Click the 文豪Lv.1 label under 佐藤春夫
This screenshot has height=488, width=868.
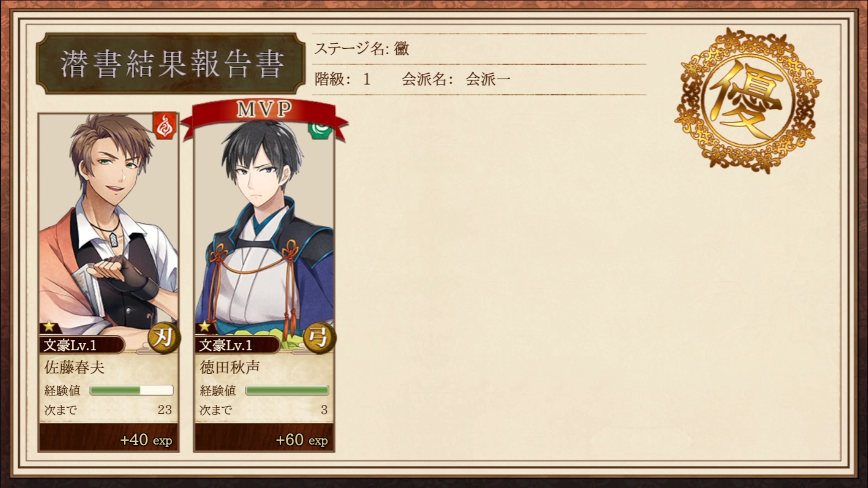pyautogui.click(x=71, y=345)
